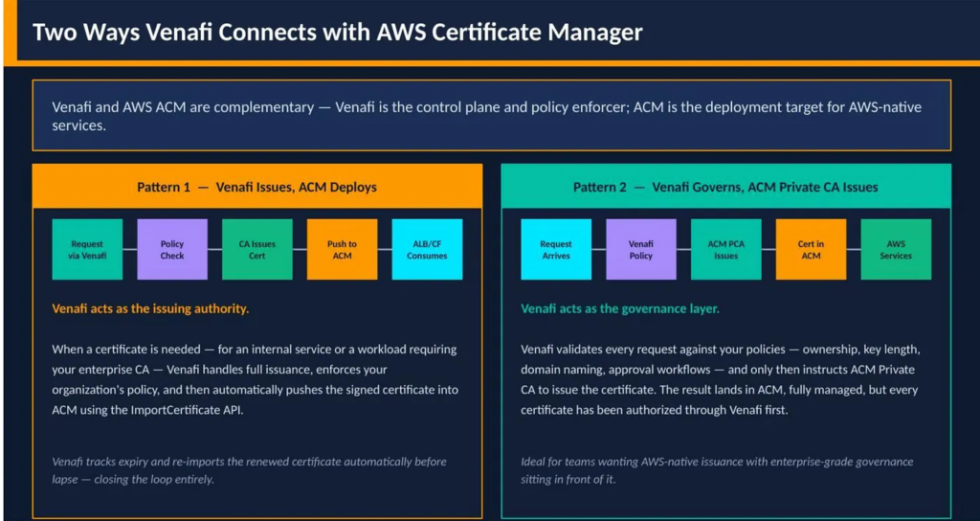This screenshot has width=980, height=521.
Task: Click the 'Venafi Policy' flow box
Action: point(641,249)
